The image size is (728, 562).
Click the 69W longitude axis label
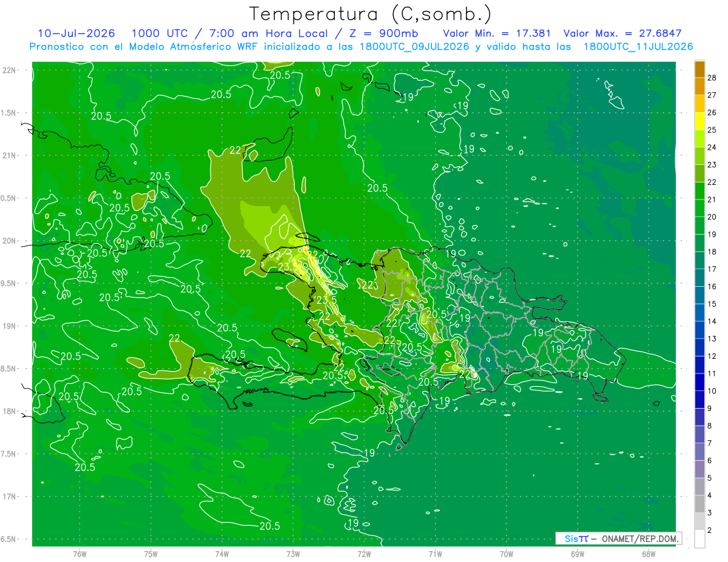point(578,554)
